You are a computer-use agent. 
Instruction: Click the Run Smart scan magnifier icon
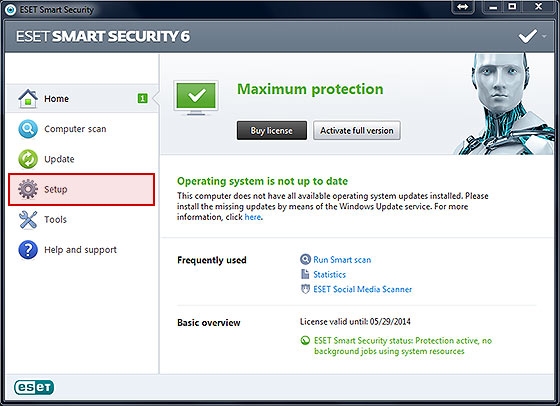[x=305, y=259]
